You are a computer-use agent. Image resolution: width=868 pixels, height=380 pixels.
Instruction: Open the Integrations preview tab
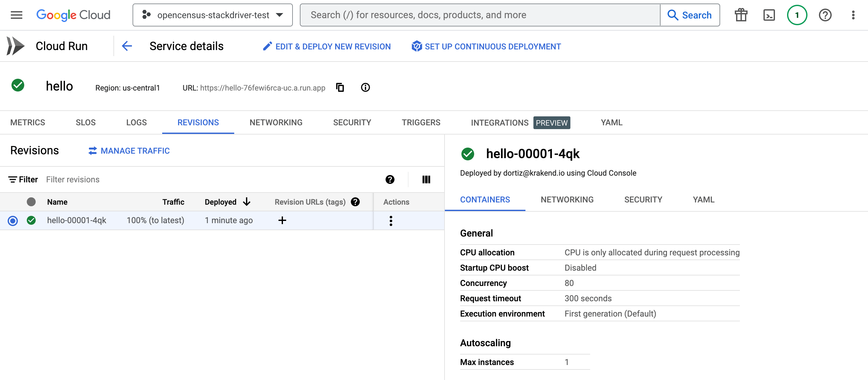(520, 122)
